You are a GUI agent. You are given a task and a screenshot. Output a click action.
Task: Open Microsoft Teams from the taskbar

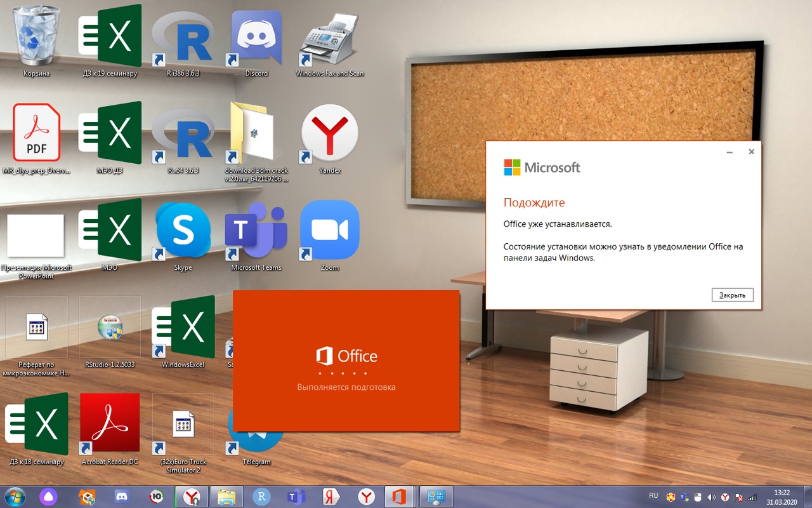click(295, 497)
